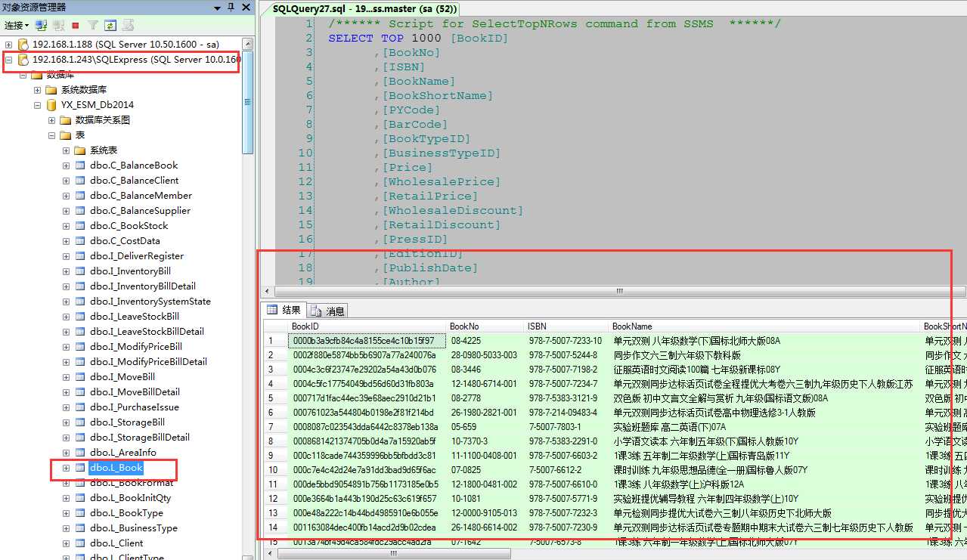Expand the 系统数据库 folder
The height and width of the screenshot is (560, 967).
(37, 90)
